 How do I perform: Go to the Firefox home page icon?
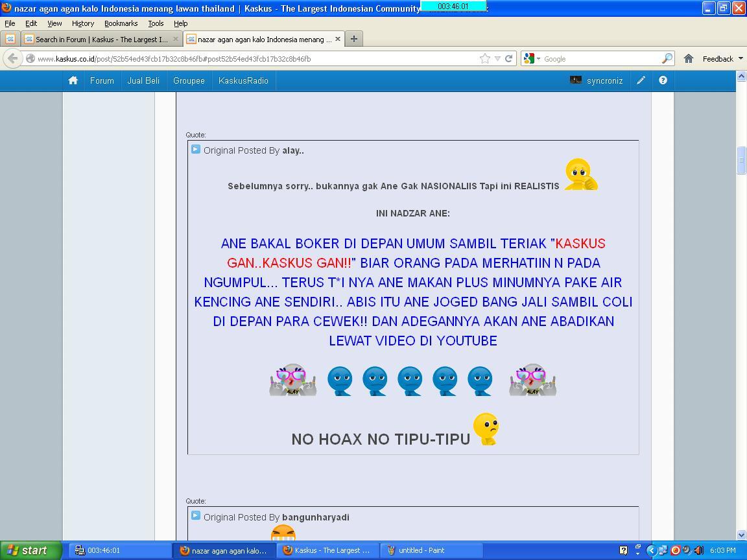689,58
